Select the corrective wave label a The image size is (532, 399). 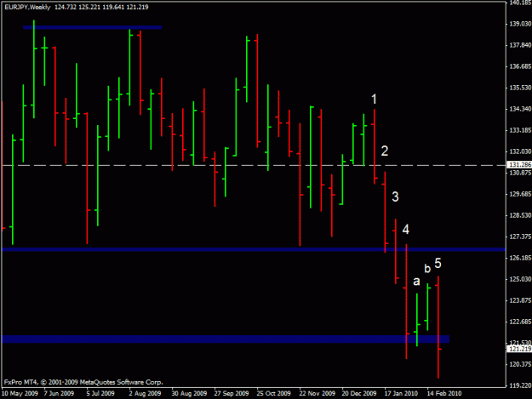pos(416,282)
